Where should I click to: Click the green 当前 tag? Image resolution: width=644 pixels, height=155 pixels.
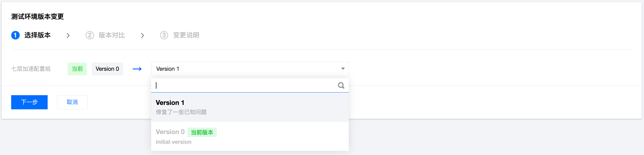[x=77, y=69]
